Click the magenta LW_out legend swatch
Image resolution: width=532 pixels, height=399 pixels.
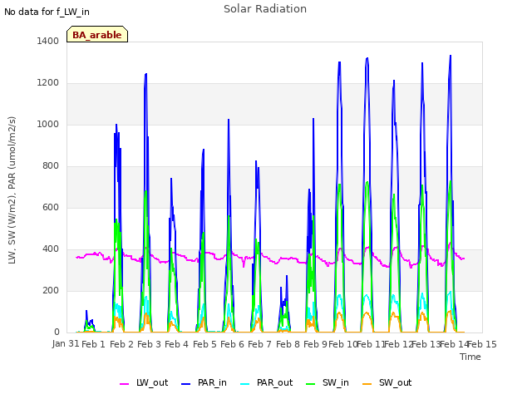pyautogui.click(x=124, y=384)
